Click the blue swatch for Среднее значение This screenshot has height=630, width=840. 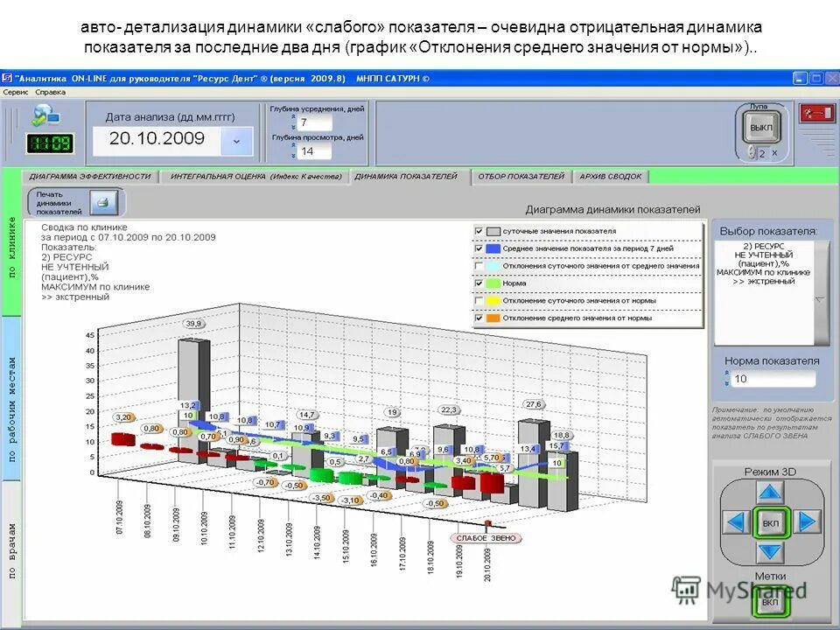pos(493,248)
